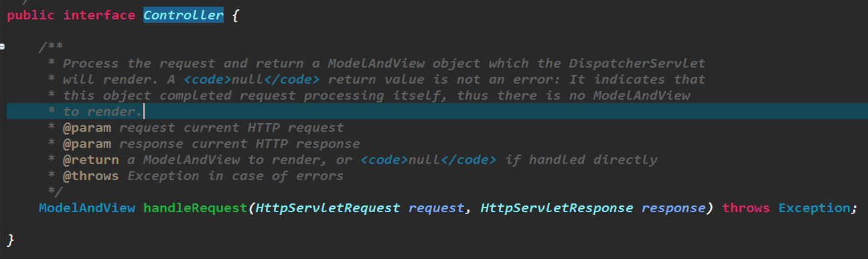The image size is (868, 259).
Task: Click the interface keyword
Action: click(x=99, y=15)
